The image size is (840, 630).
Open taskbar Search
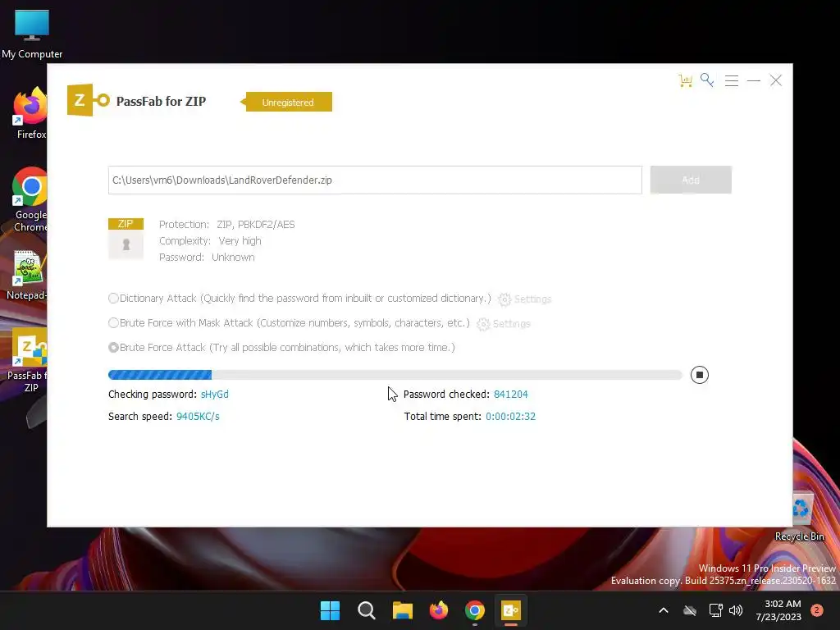pos(367,610)
